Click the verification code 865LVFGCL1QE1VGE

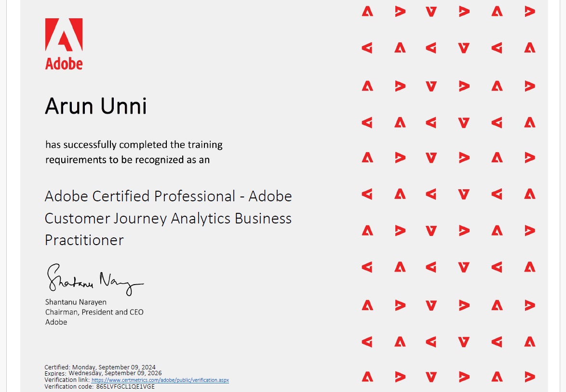(125, 386)
